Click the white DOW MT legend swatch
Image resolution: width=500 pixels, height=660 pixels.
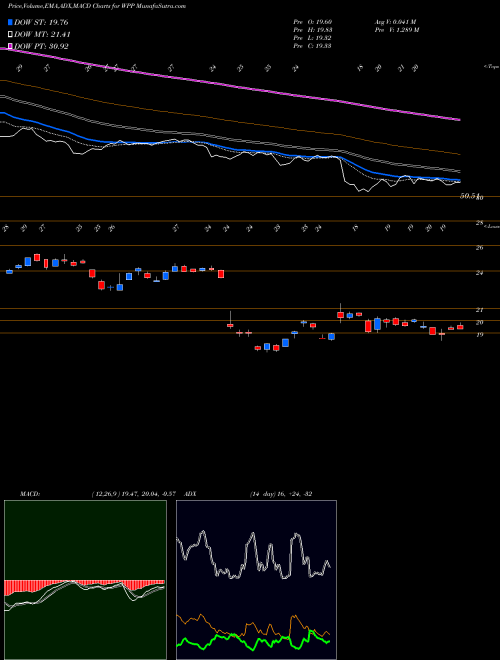point(10,35)
